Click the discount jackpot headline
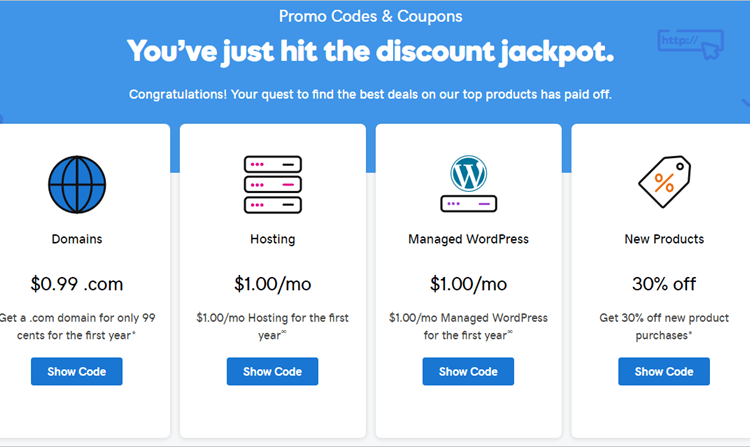Image resolution: width=750 pixels, height=447 pixels. pyautogui.click(x=370, y=52)
